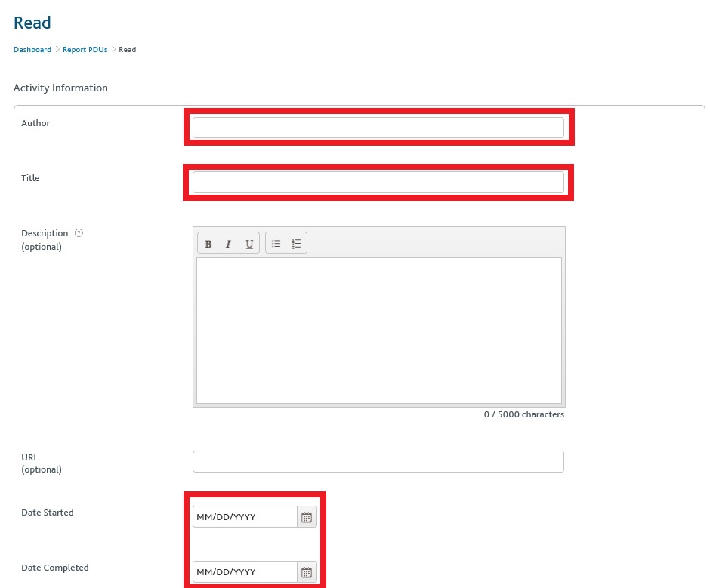Click the 'Description' label text
The height and width of the screenshot is (588, 710).
(x=45, y=233)
